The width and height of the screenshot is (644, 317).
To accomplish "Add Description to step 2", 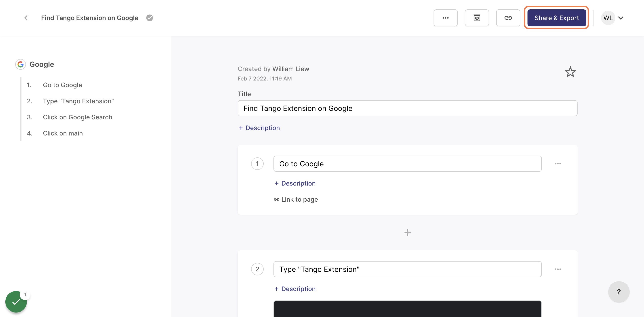I will point(295,289).
